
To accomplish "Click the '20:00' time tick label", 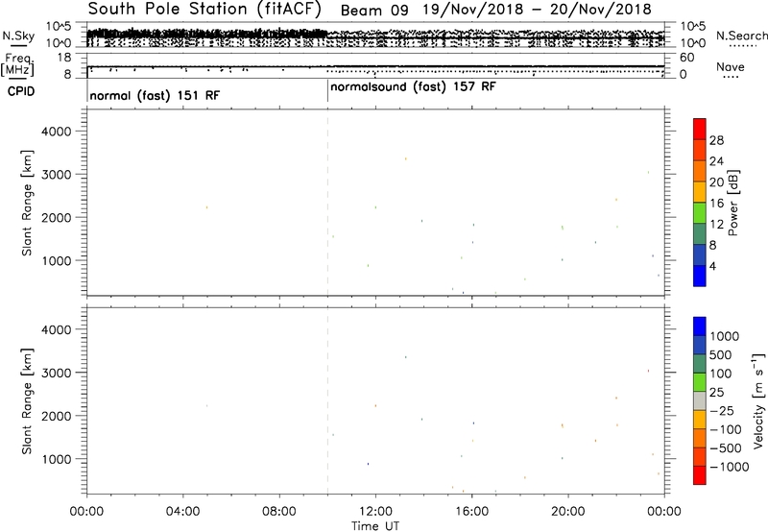I will pos(568,512).
